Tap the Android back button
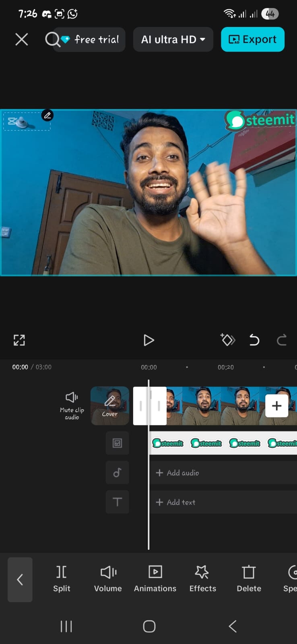Image resolution: width=297 pixels, height=644 pixels. point(232,626)
